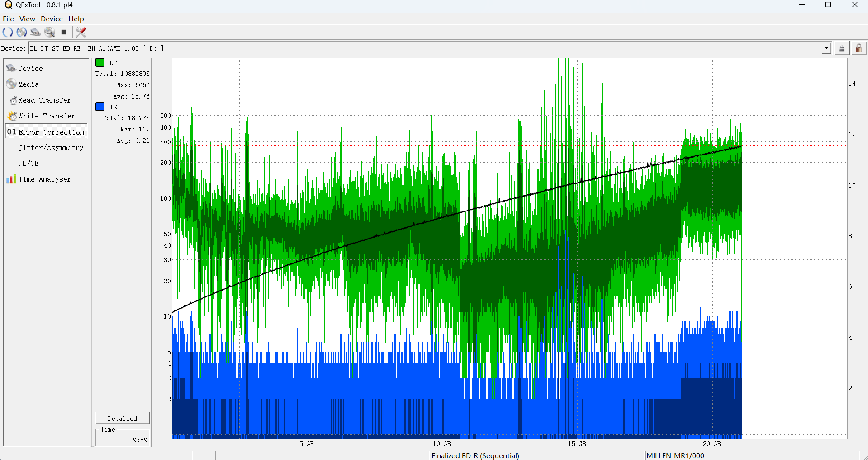Eject the disc using the eject button
Viewport: 868px width, 460px height.
[841, 48]
